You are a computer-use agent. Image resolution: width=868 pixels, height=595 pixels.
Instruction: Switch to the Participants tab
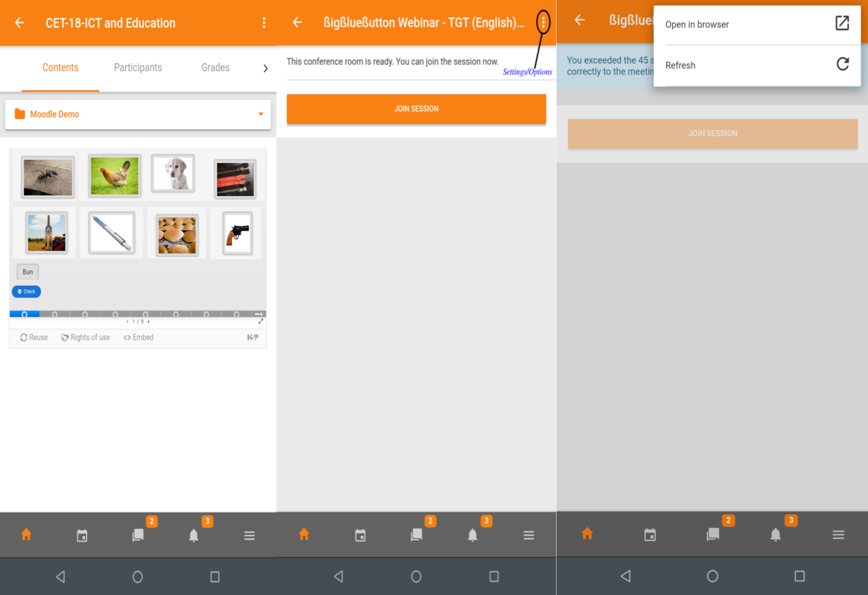(x=137, y=67)
